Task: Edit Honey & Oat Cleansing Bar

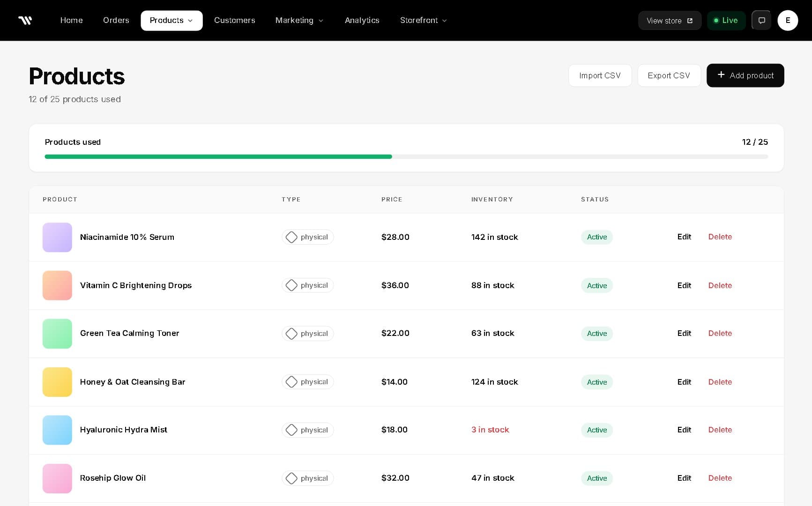Action: (684, 382)
